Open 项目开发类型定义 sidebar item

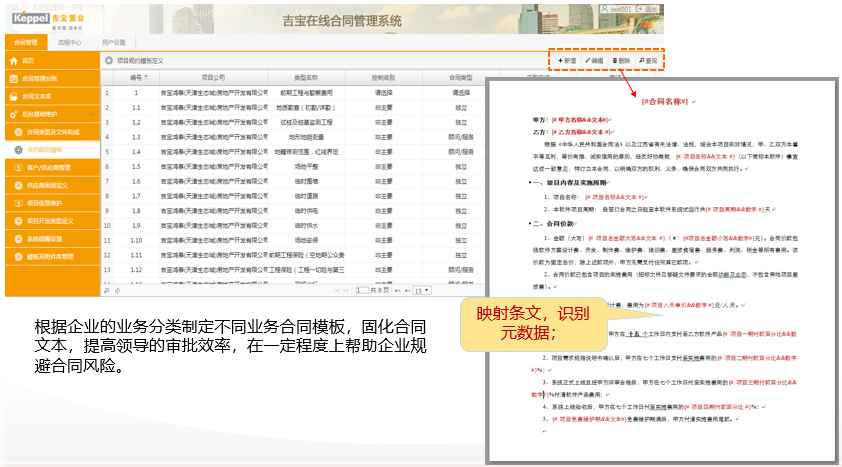[53, 221]
